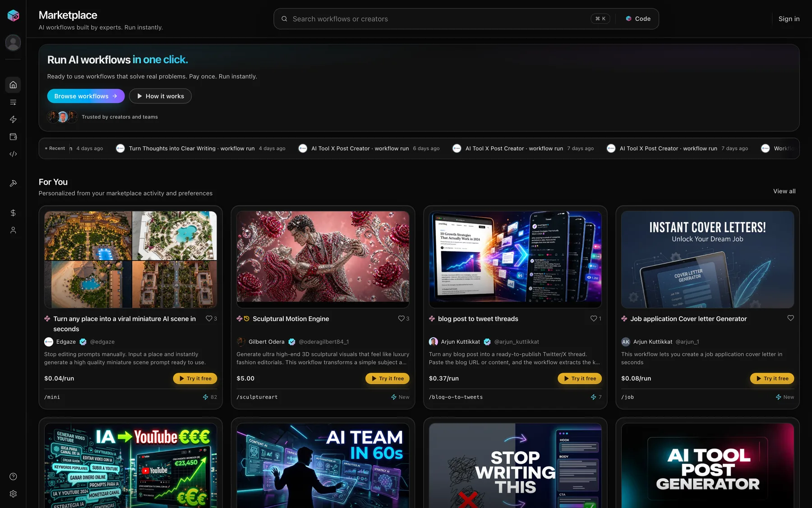Click the Code button in search bar

pos(638,19)
